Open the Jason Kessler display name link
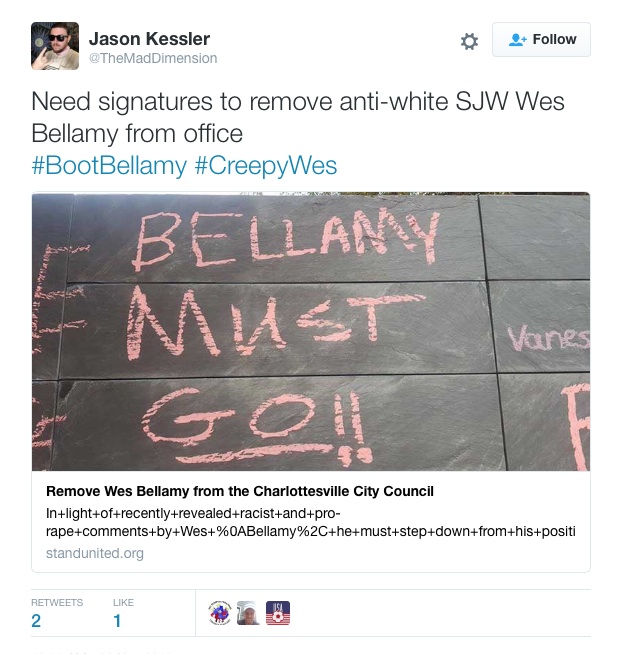The height and width of the screenshot is (654, 623). click(x=149, y=39)
